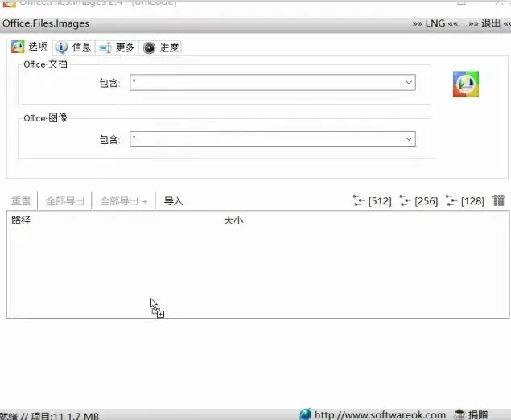The height and width of the screenshot is (420, 511).
Task: Click the 导入 button
Action: coord(173,200)
